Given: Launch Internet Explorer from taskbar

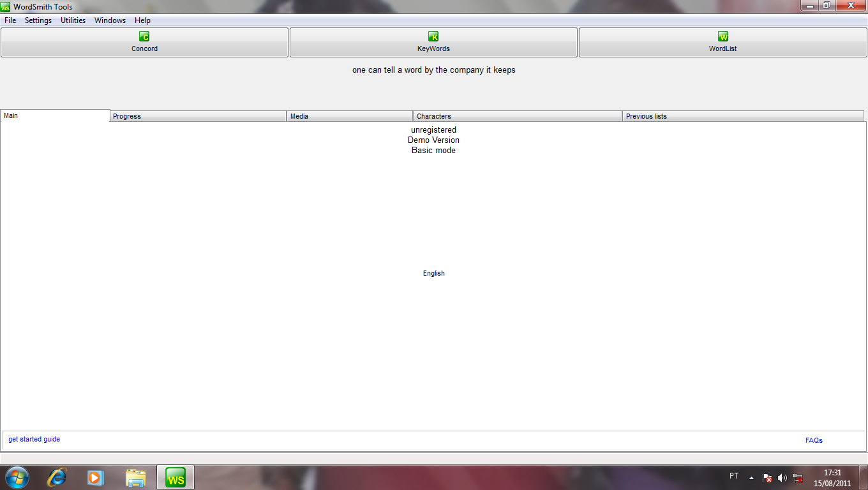Looking at the screenshot, I should coord(56,477).
